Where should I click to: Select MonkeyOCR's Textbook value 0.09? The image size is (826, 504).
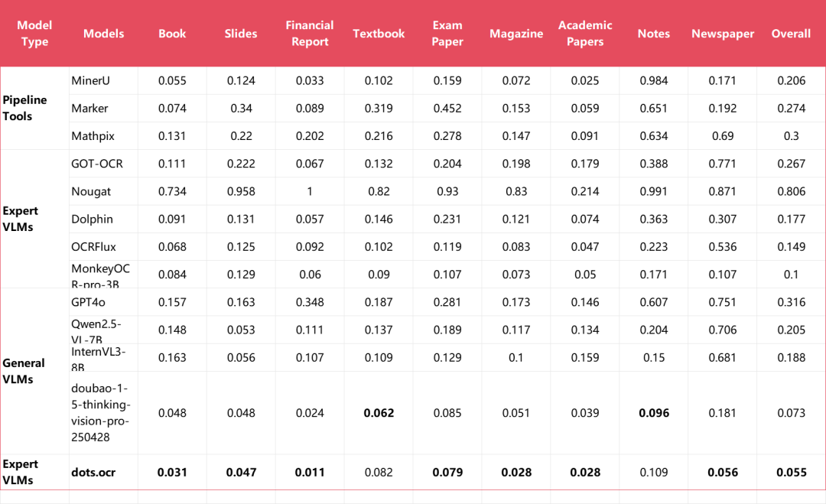click(379, 275)
